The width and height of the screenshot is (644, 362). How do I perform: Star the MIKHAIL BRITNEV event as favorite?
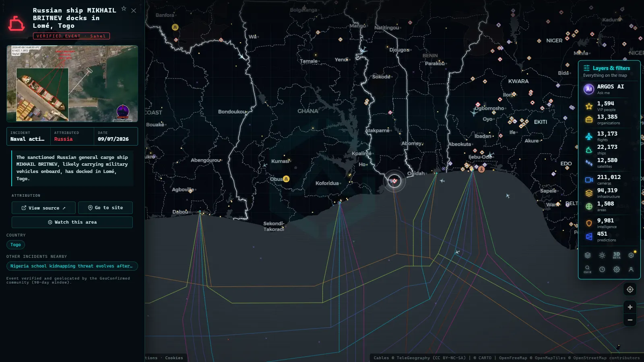point(124,8)
